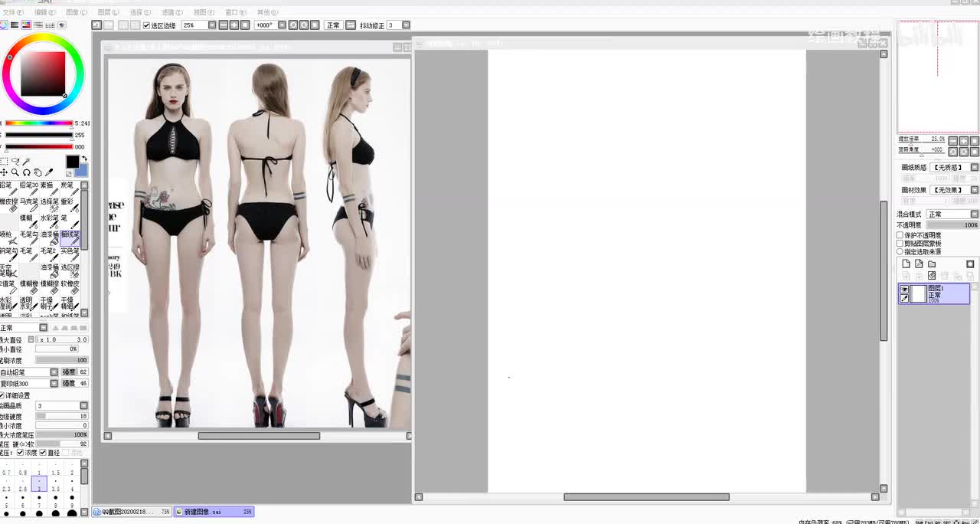Toggle the 选区边缘 checkbox
This screenshot has height=524, width=980.
(x=147, y=25)
